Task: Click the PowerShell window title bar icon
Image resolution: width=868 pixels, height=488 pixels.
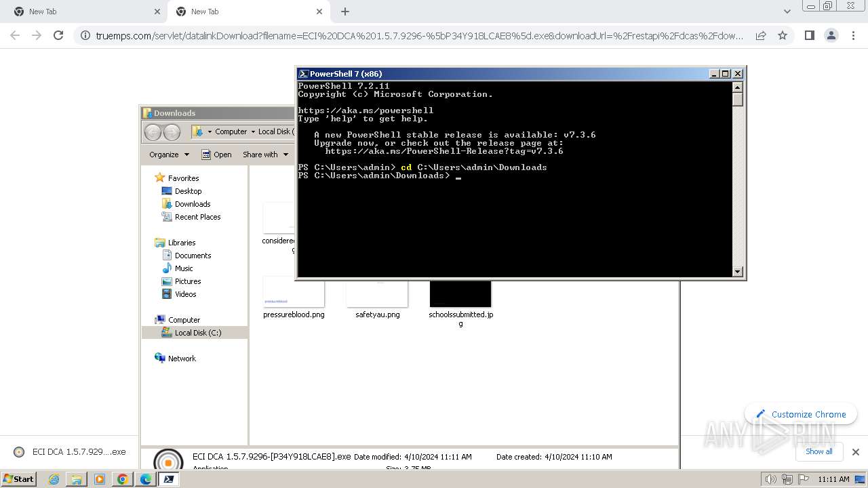Action: click(x=304, y=73)
